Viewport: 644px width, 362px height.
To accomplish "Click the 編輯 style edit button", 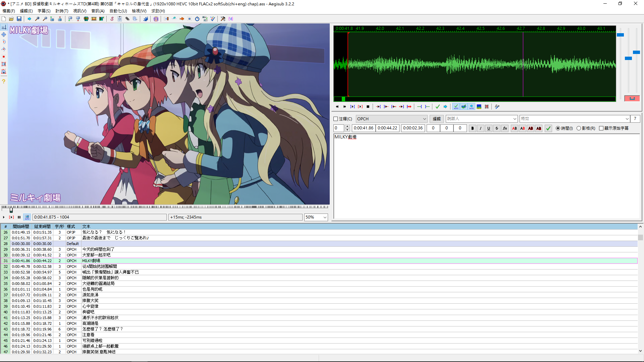I will point(436,119).
